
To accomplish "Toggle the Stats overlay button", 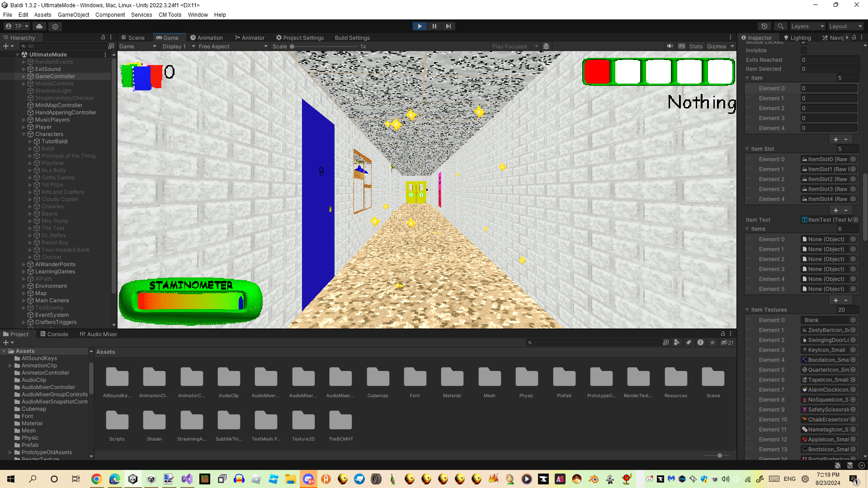I will click(696, 46).
